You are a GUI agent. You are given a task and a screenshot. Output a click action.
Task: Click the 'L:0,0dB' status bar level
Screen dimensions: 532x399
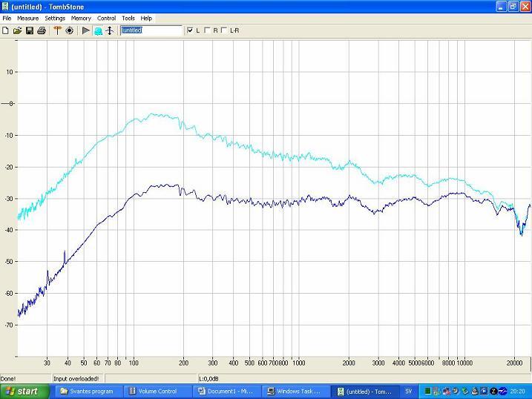208,379
